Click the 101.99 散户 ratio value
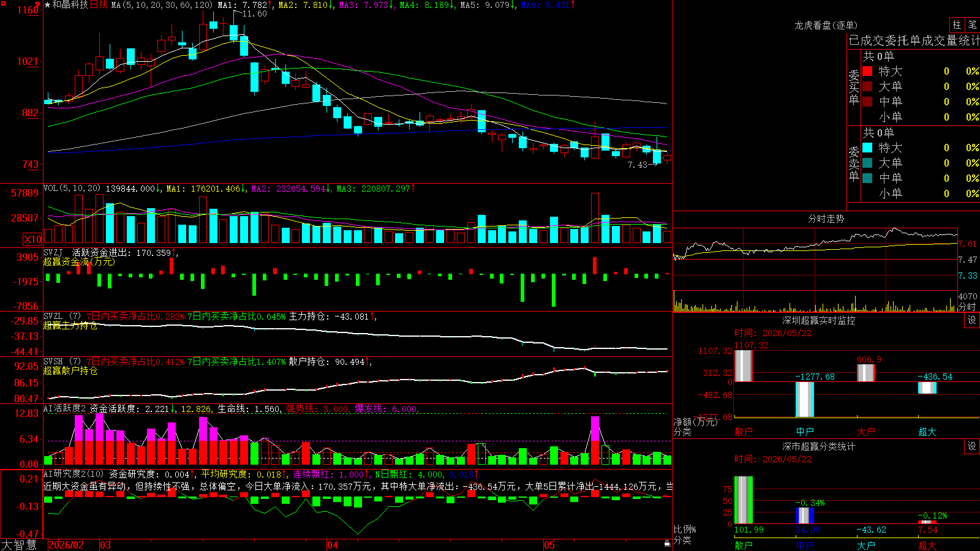This screenshot has height=551, width=980. tap(749, 530)
